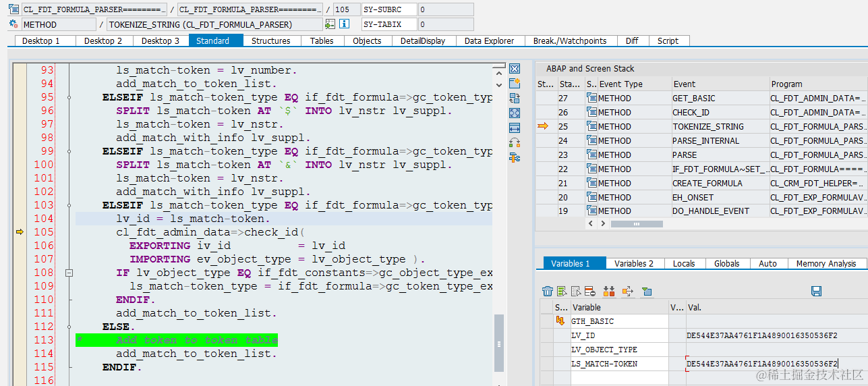Click the SY-SUBRC field name
The height and width of the screenshot is (386, 868).
click(389, 9)
